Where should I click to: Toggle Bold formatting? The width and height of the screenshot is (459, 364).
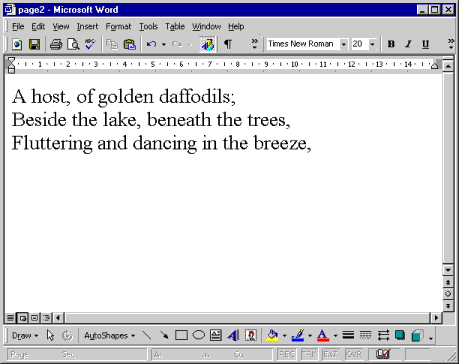pyautogui.click(x=391, y=44)
